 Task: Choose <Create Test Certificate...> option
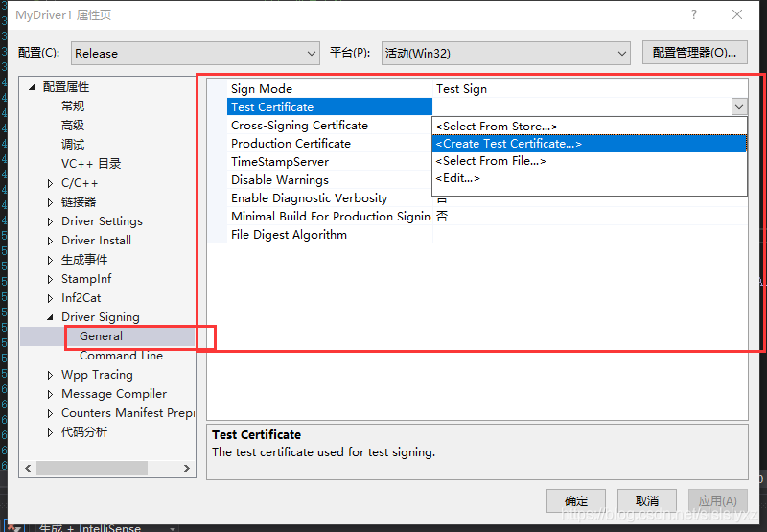590,143
